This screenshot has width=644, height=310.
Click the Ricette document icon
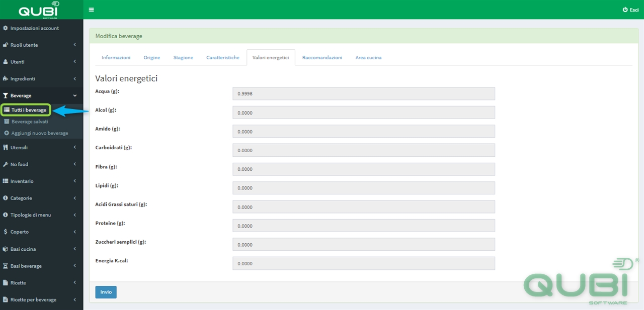click(x=6, y=283)
